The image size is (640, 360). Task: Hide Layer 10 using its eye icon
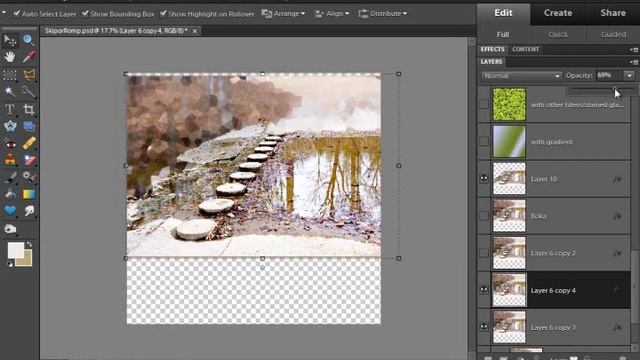(484, 178)
